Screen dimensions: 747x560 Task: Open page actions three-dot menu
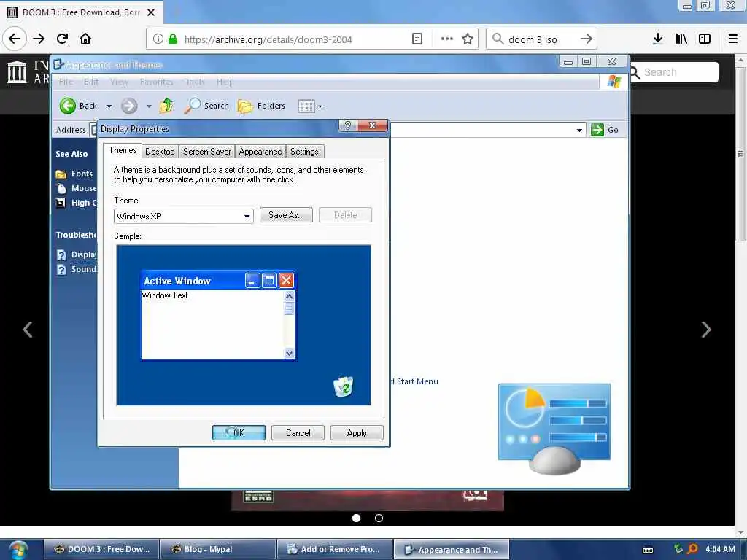pos(447,39)
